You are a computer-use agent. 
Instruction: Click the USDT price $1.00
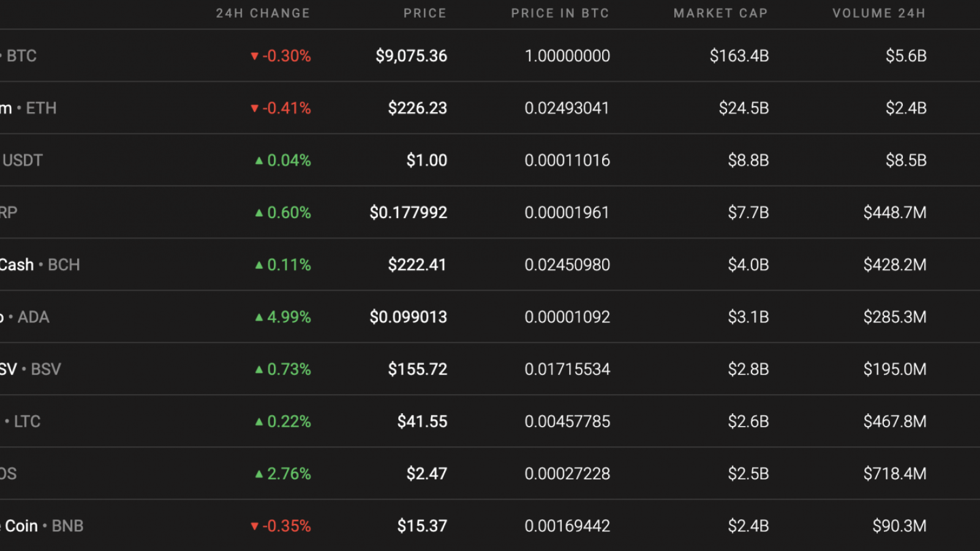[x=427, y=160]
